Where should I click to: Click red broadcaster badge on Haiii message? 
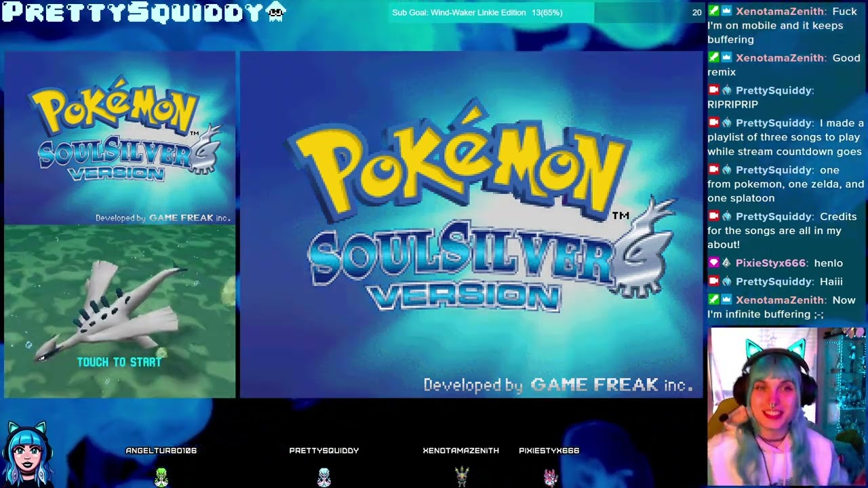pyautogui.click(x=713, y=281)
